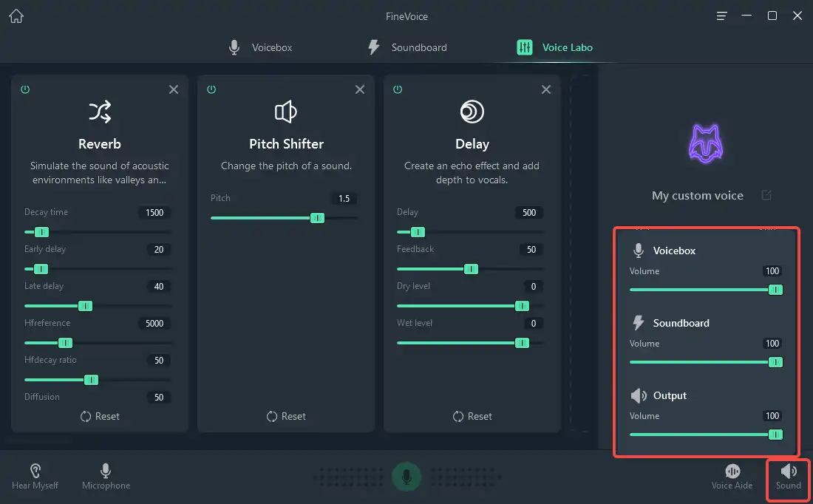813x504 pixels.
Task: Click the Output volume value field
Action: [x=772, y=416]
